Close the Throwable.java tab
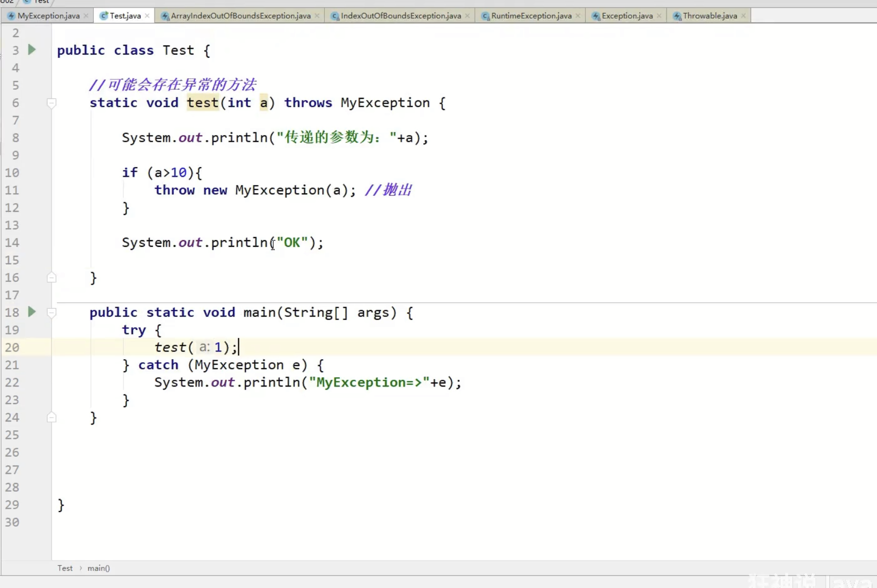This screenshot has width=877, height=588. [x=743, y=16]
